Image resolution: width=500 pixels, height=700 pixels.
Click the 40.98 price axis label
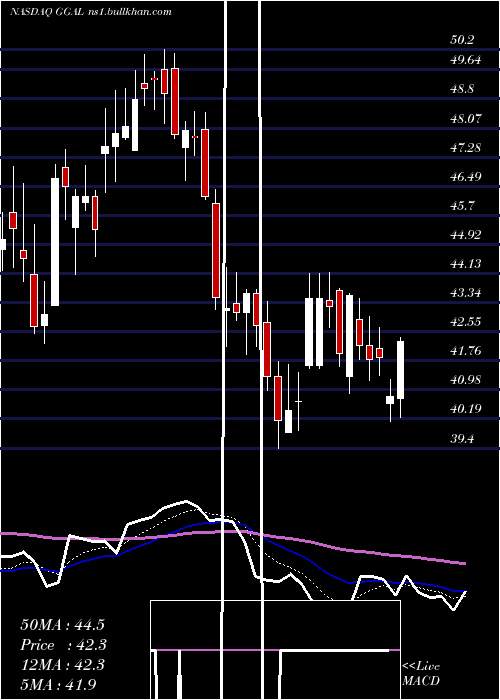(466, 379)
